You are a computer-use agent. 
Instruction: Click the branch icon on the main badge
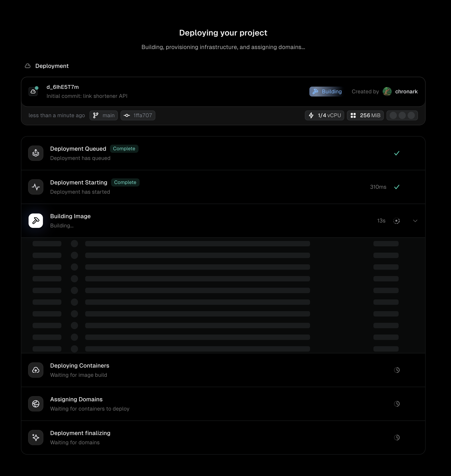tap(96, 115)
